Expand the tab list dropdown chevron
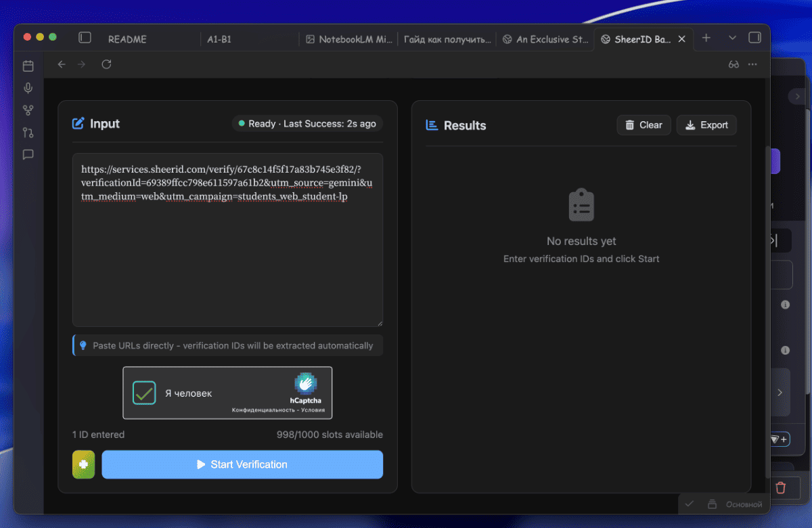This screenshot has height=528, width=812. [732, 38]
